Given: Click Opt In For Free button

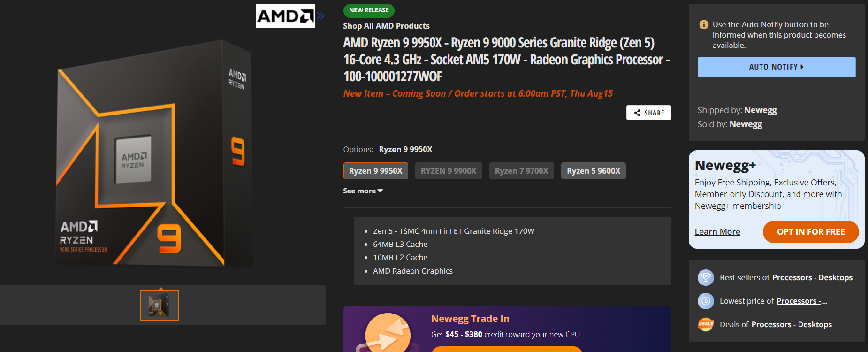Looking at the screenshot, I should [x=811, y=232].
